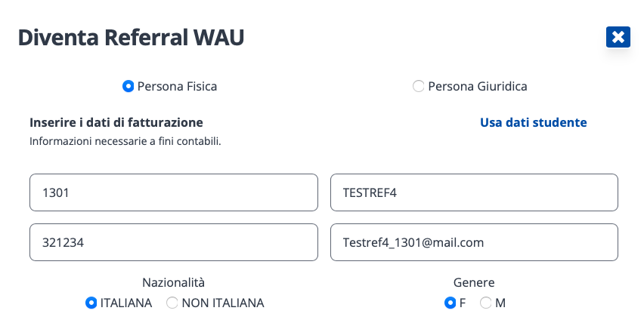Choose gender M radio button

click(485, 303)
